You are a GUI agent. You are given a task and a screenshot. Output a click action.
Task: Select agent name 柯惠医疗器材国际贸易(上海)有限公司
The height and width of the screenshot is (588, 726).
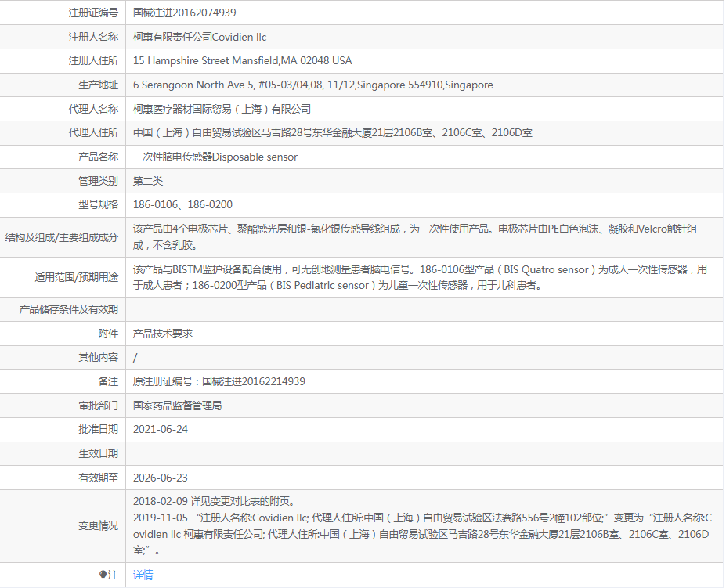click(x=222, y=109)
